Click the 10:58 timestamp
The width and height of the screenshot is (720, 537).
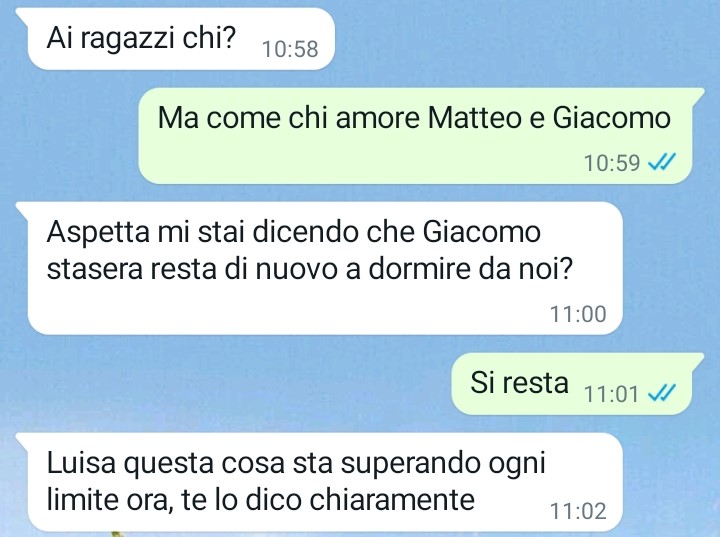point(290,49)
